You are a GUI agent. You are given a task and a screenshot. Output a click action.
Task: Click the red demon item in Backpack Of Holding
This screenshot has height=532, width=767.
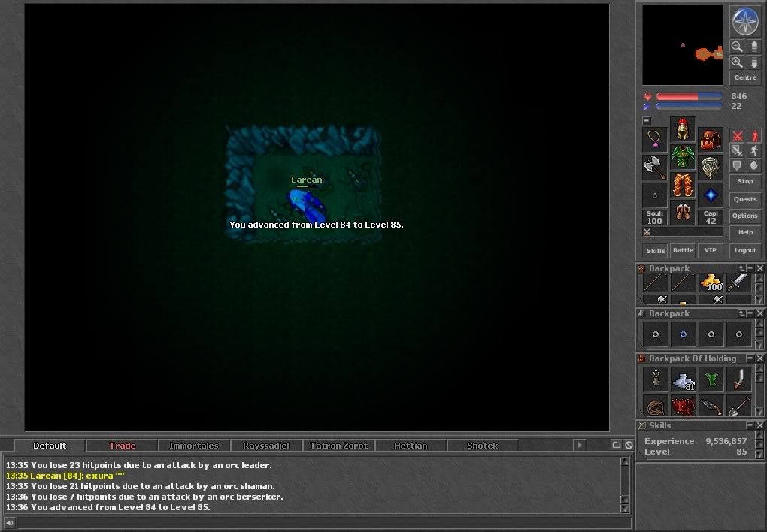click(x=684, y=407)
